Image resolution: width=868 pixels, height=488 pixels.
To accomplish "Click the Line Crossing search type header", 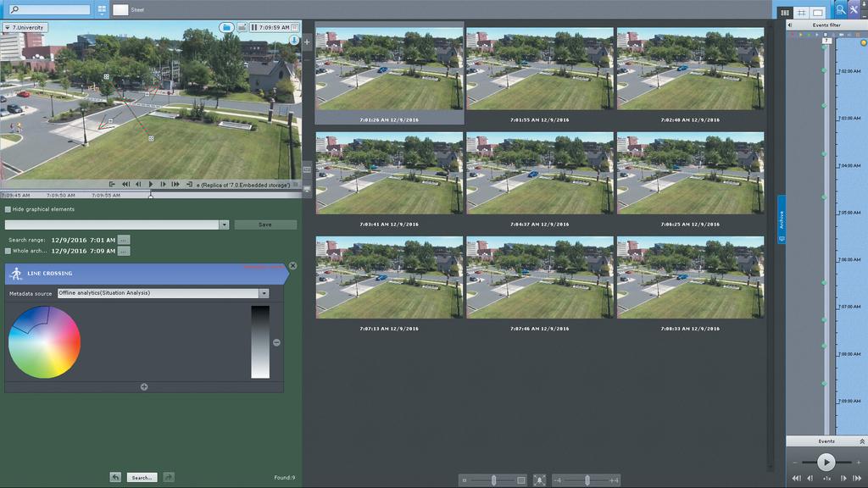I will click(x=146, y=274).
